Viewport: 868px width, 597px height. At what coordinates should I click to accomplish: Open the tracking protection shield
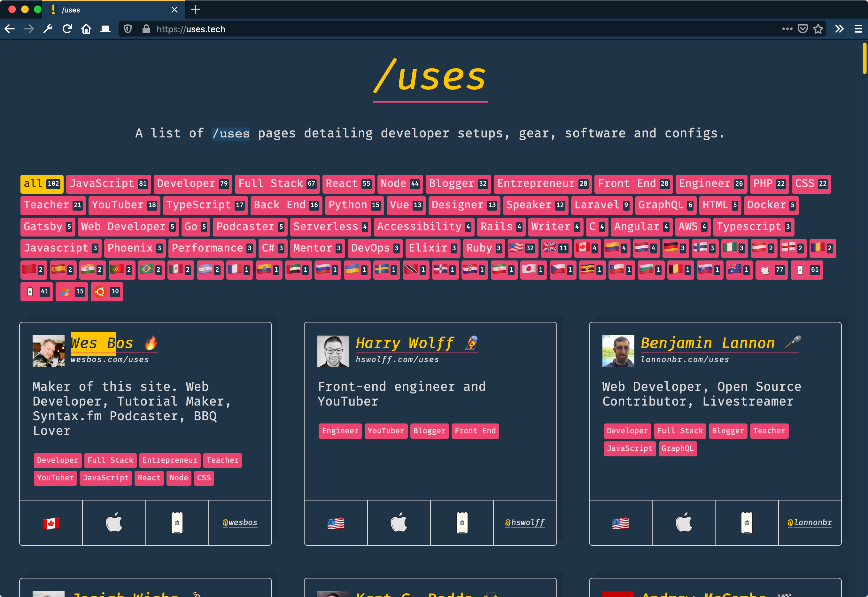[128, 29]
